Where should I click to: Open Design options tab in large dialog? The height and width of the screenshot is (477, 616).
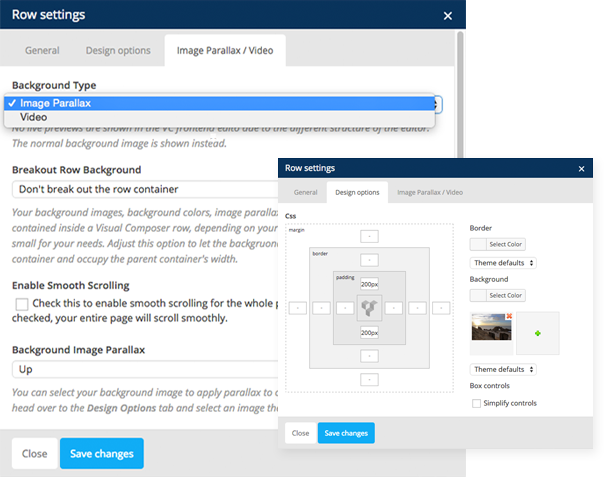pyautogui.click(x=118, y=50)
